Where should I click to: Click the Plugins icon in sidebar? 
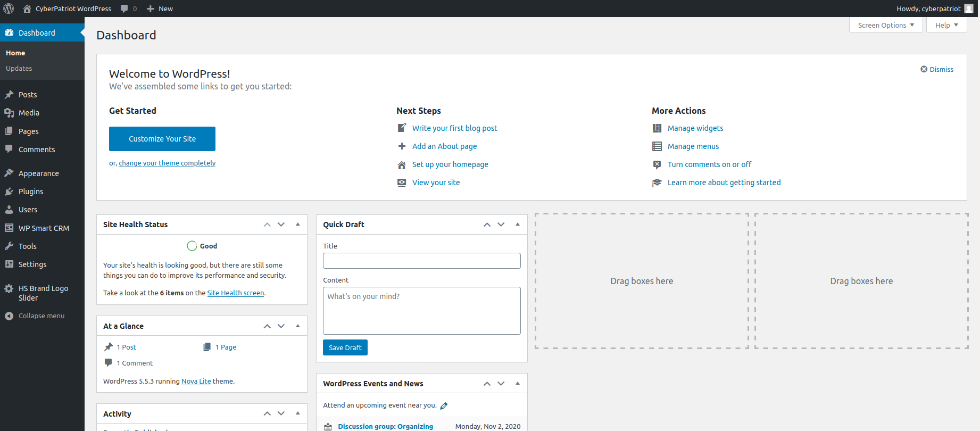[x=9, y=192]
